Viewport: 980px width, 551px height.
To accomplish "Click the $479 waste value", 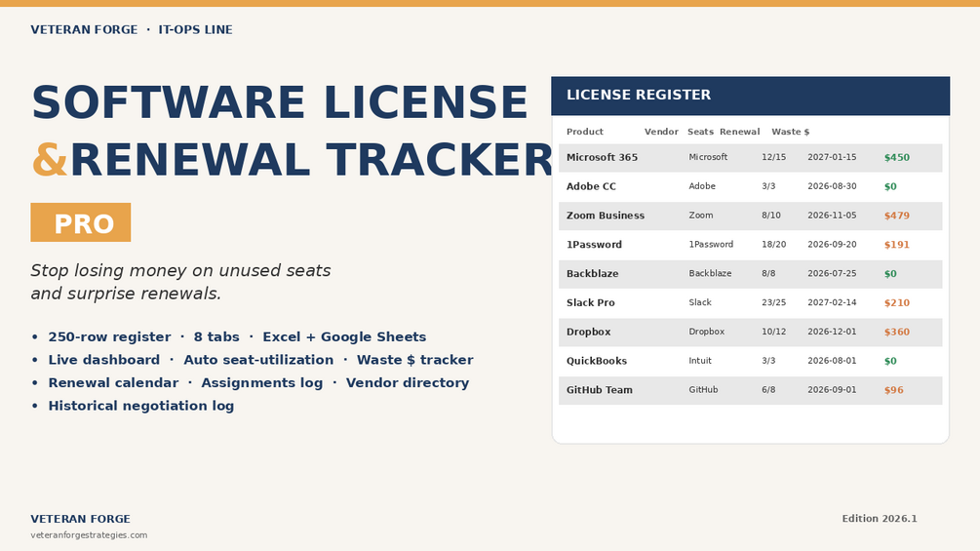I will (x=897, y=216).
